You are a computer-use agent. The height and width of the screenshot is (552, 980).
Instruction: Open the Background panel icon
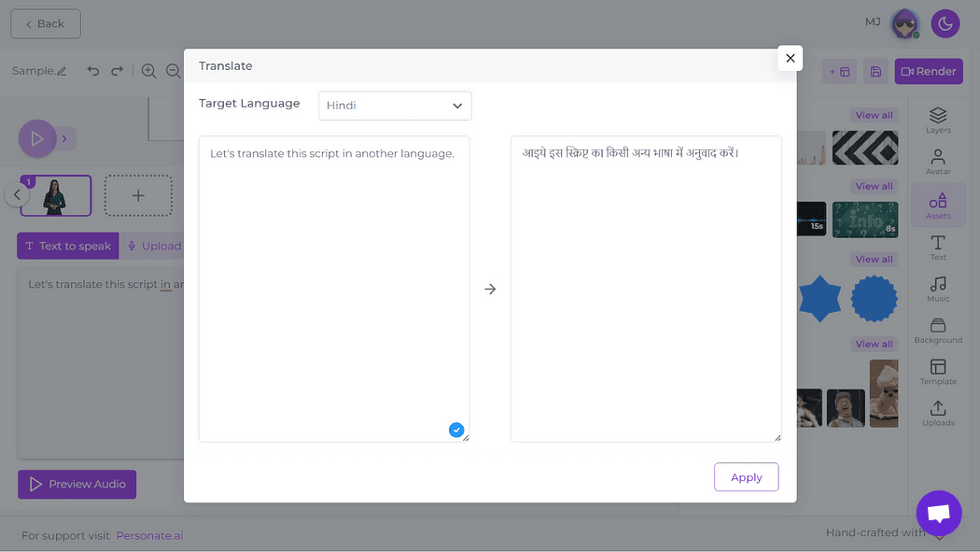[938, 330]
